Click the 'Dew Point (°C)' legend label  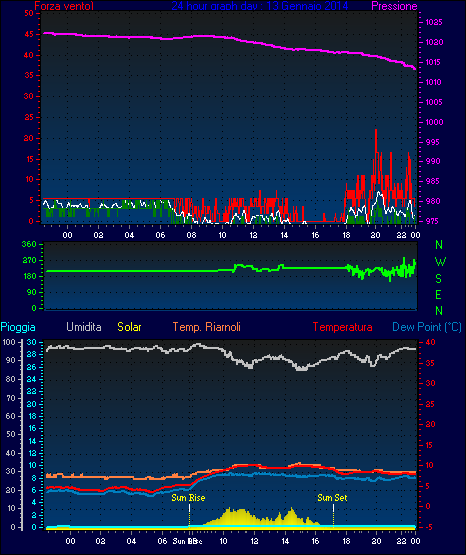tap(427, 327)
